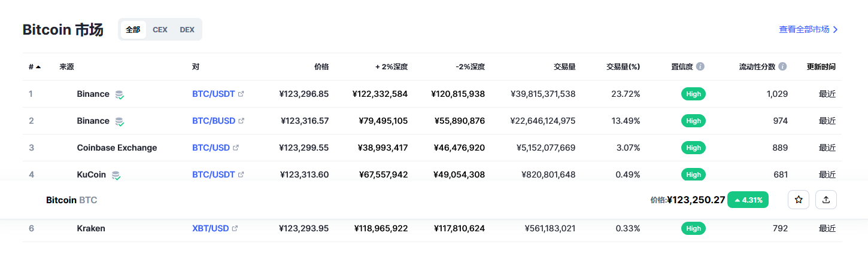Viewport: 868px width, 257px height.
Task: Click the Binance BTC/BUSD reserve icon
Action: [120, 121]
